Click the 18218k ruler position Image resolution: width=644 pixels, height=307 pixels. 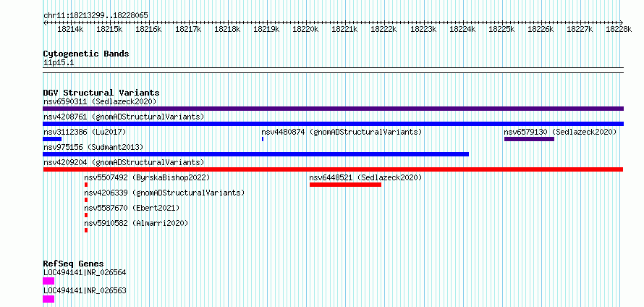tap(227, 29)
